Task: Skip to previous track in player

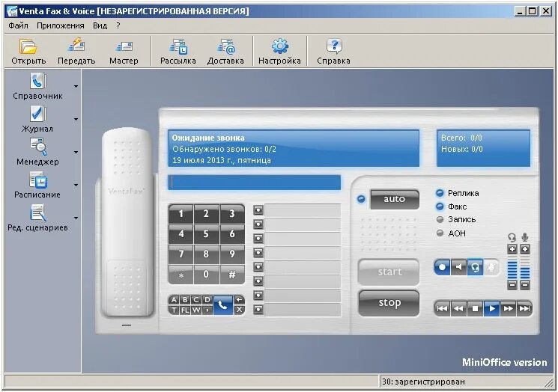Action: (442, 308)
